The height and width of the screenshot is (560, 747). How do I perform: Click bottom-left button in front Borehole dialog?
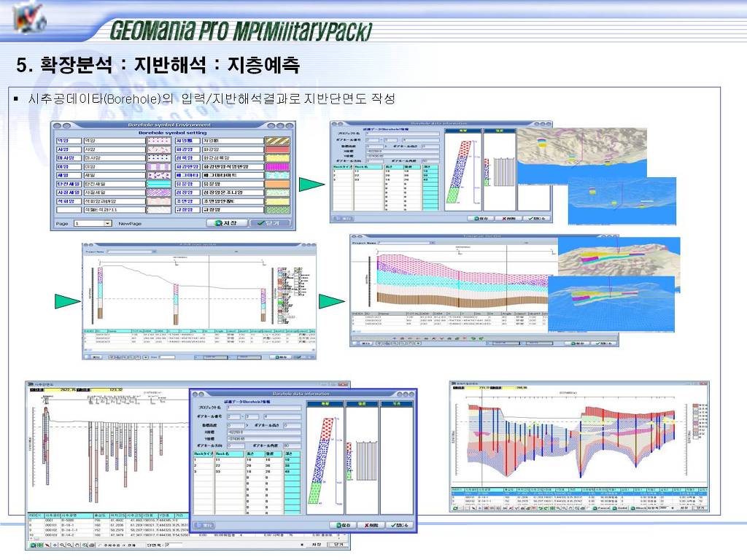click(x=205, y=525)
